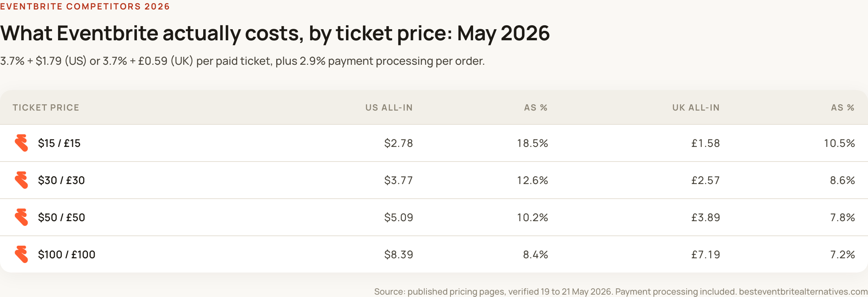Click the Eventbrite logo beside $15 / £15
The width and height of the screenshot is (868, 297).
click(21, 143)
